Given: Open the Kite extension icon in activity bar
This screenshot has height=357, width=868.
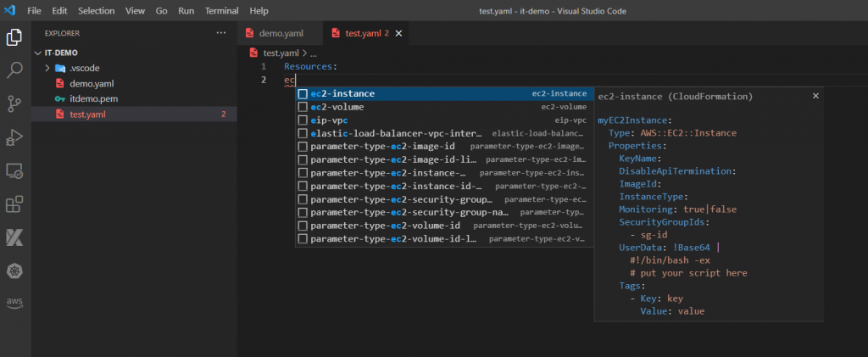Looking at the screenshot, I should coord(14,237).
